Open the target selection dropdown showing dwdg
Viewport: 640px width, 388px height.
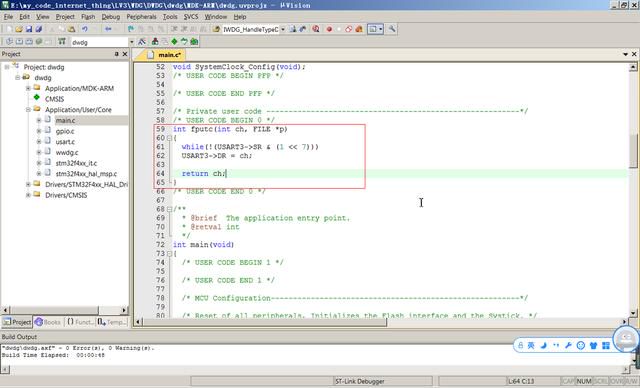point(131,42)
